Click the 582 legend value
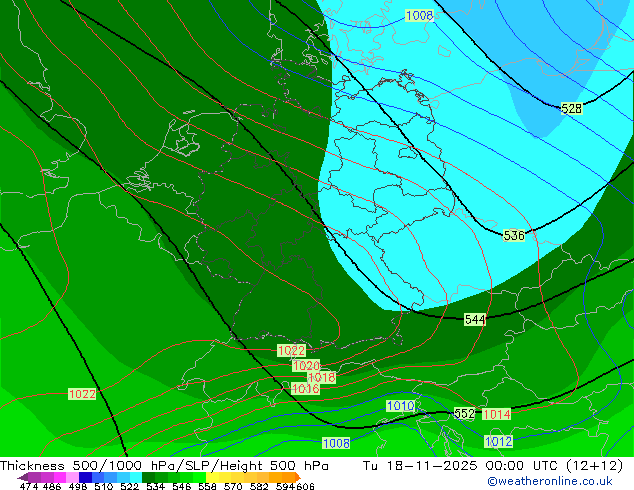The image size is (634, 490). click(x=259, y=486)
